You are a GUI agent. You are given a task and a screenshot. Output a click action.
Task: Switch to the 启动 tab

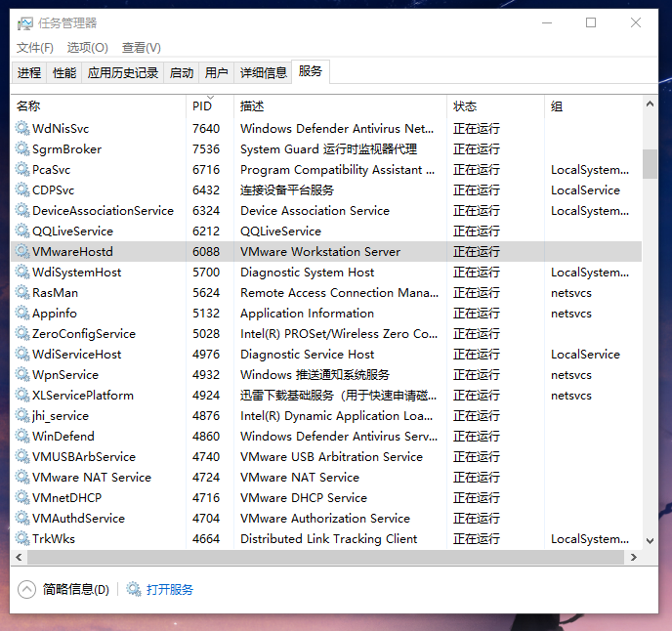point(182,73)
